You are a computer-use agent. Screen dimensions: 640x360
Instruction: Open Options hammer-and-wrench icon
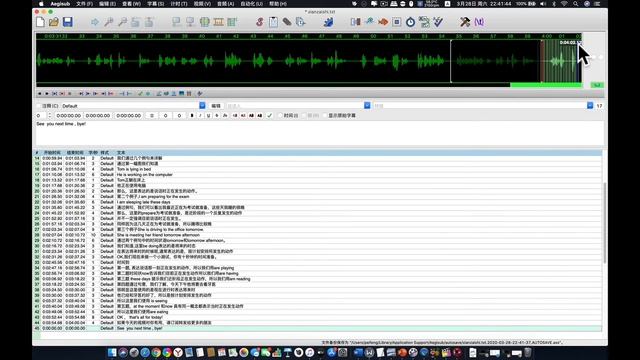click(465, 22)
